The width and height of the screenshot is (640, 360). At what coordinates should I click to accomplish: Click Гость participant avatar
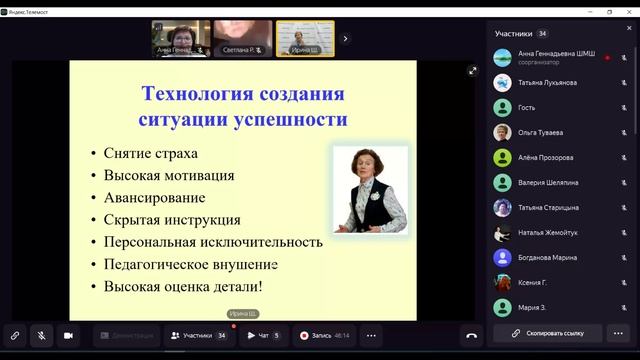pyautogui.click(x=502, y=108)
